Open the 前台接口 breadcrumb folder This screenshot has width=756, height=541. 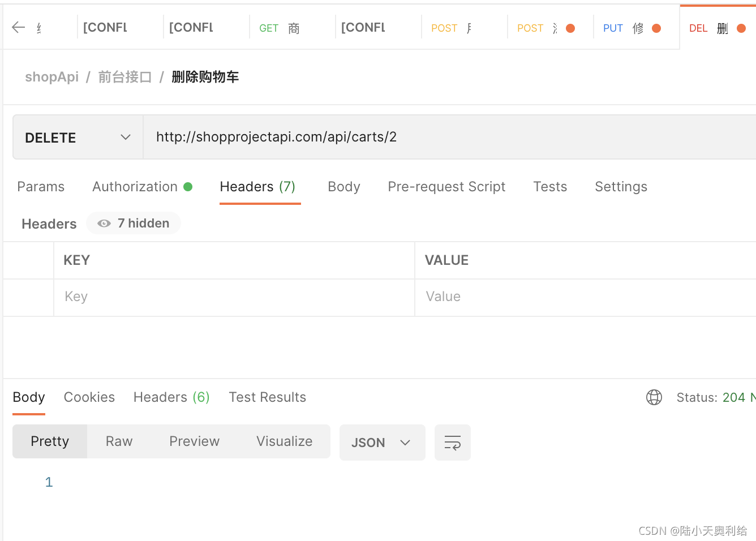coord(125,77)
